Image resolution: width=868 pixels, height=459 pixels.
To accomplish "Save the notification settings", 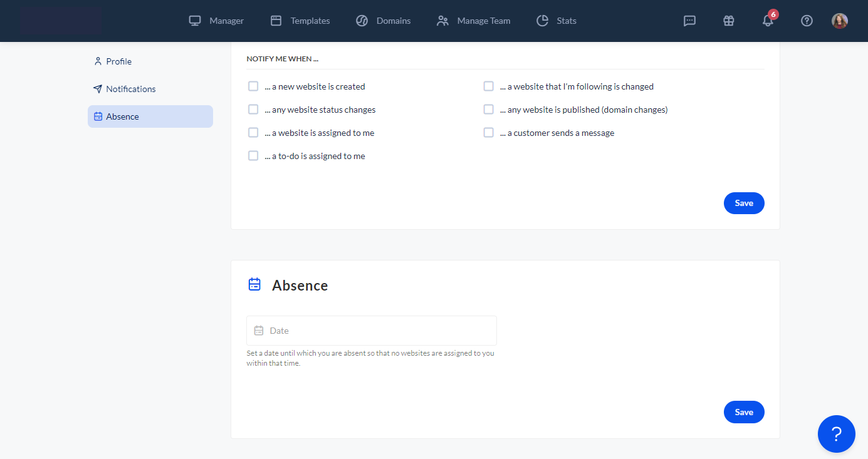I will tap(744, 203).
